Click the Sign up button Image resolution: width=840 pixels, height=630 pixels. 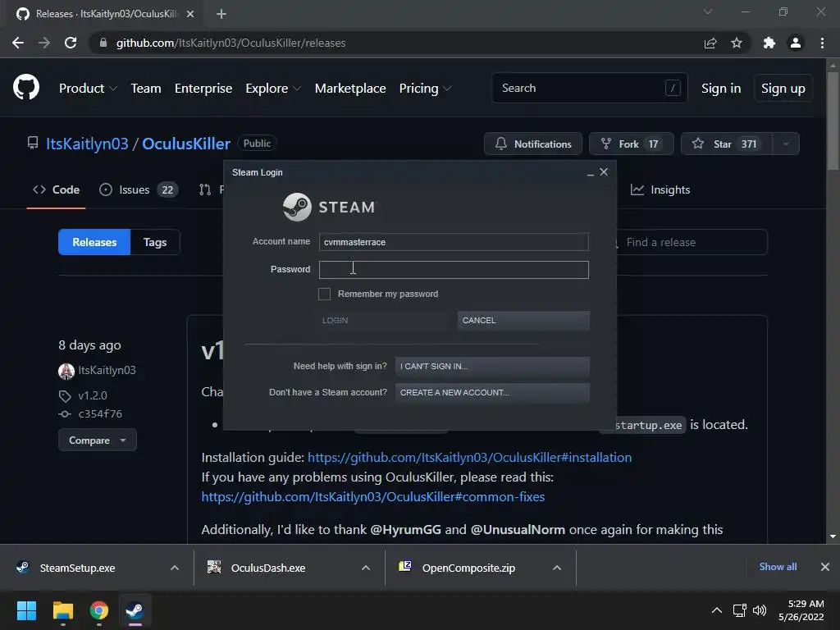783,89
